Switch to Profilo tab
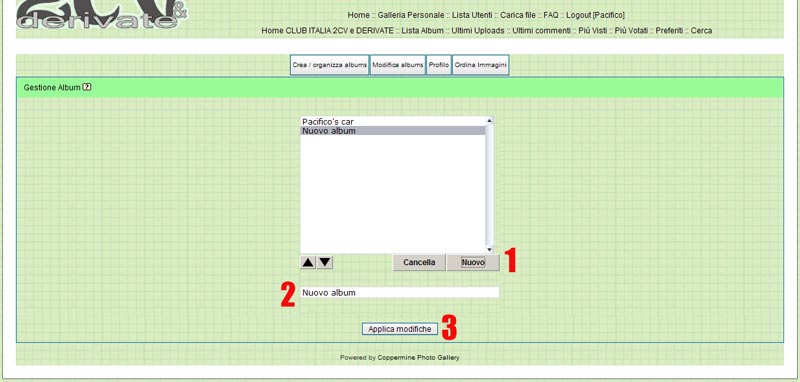 [x=439, y=65]
